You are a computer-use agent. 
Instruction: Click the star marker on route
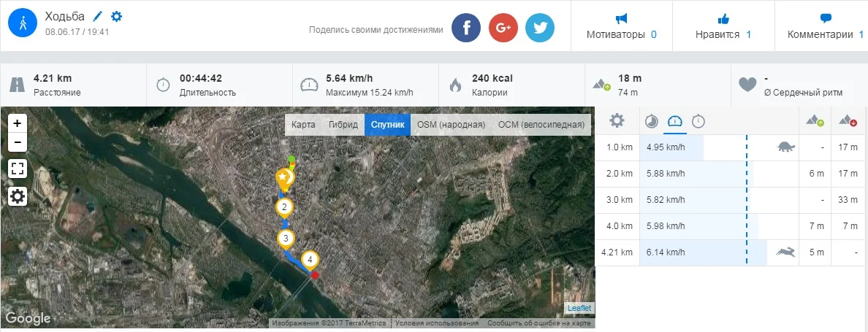point(283,177)
